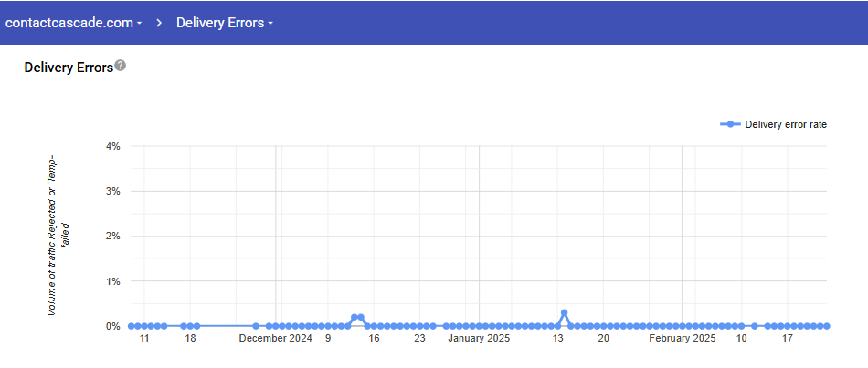The width and height of the screenshot is (868, 368).
Task: Open the contactcascade.com domain dropdown
Action: pos(73,23)
